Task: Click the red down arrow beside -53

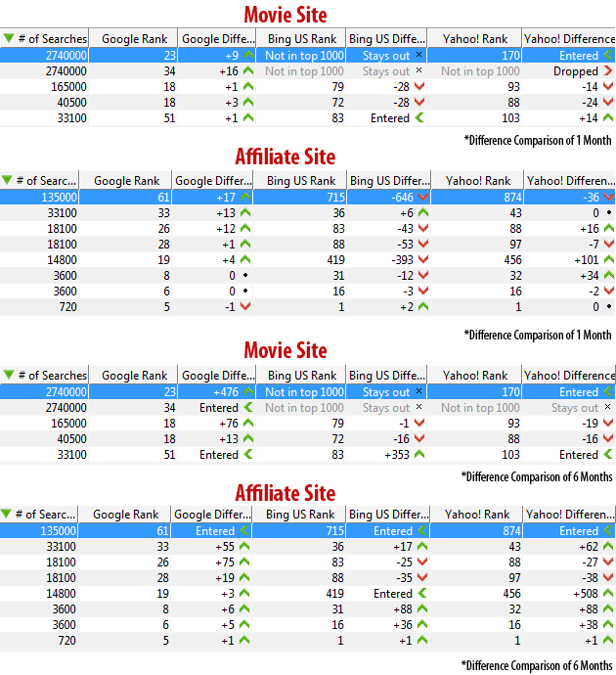Action: 423,245
